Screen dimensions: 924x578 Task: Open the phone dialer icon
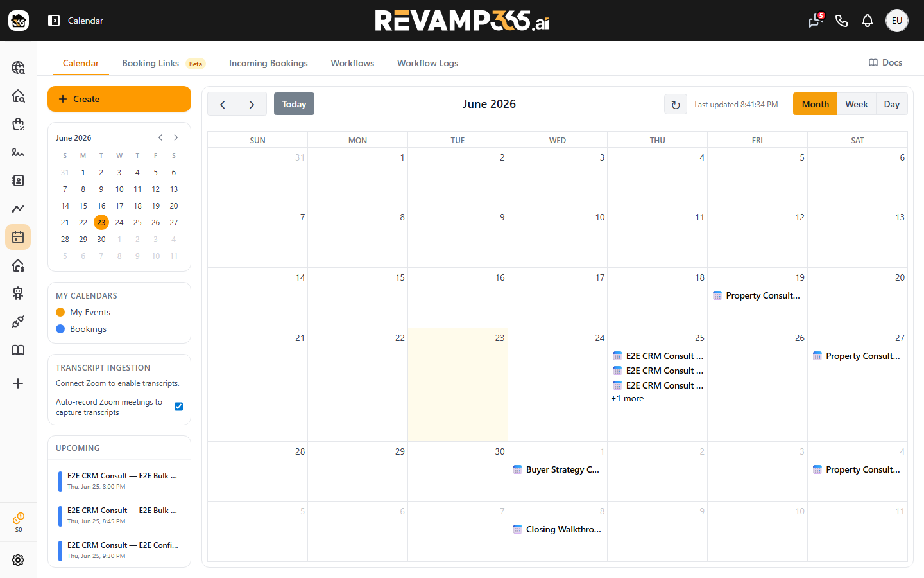(842, 21)
